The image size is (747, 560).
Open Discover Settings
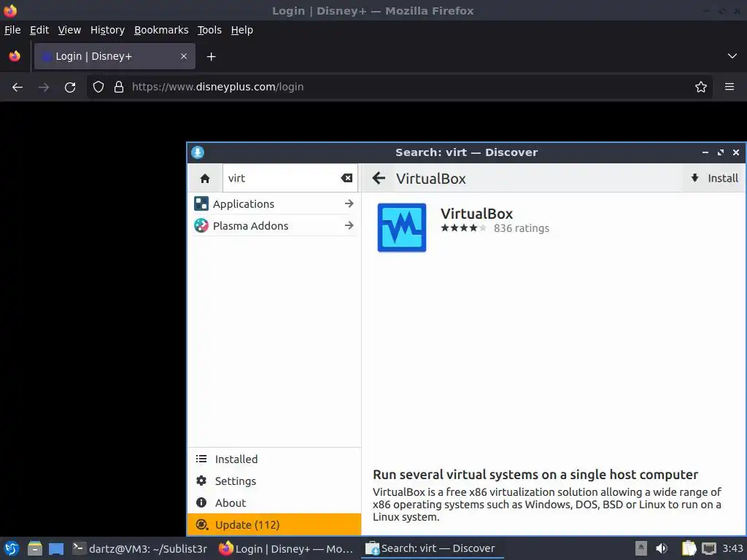(x=274, y=481)
